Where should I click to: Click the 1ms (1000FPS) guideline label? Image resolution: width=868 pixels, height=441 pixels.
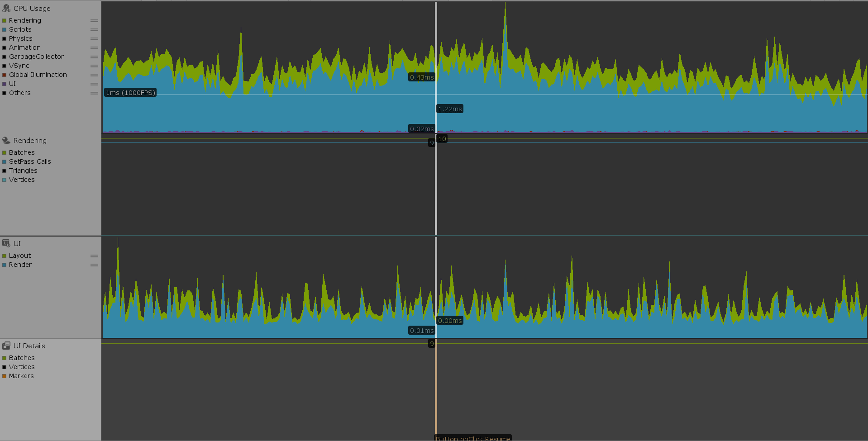[130, 93]
